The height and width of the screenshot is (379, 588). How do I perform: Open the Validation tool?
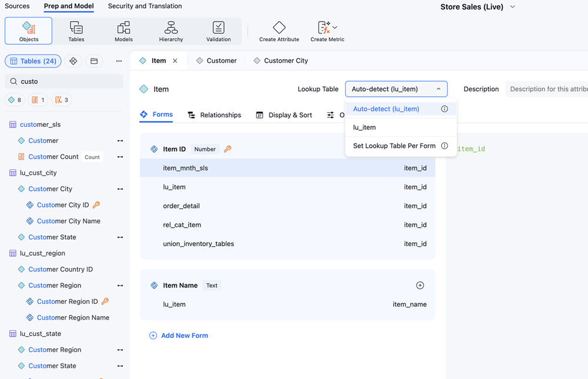(x=218, y=31)
